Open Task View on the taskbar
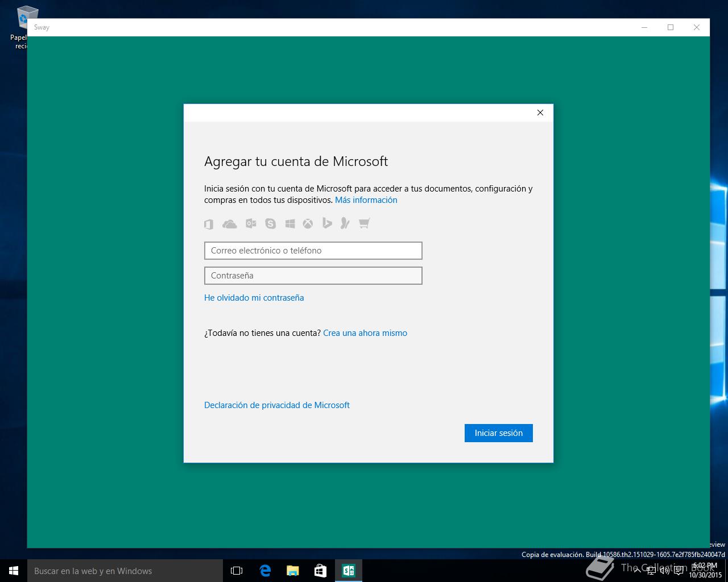This screenshot has width=728, height=582. [x=237, y=571]
